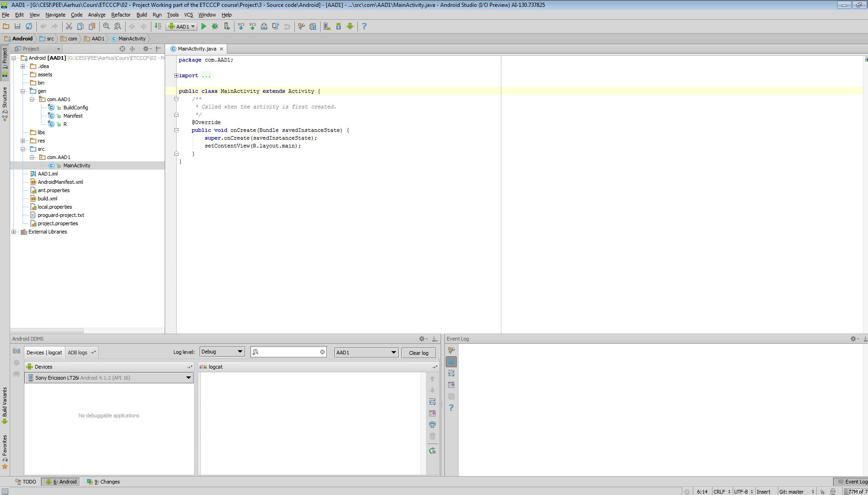This screenshot has width=868, height=495.
Task: Collapse the gen folder in the project tree
Action: [23, 91]
